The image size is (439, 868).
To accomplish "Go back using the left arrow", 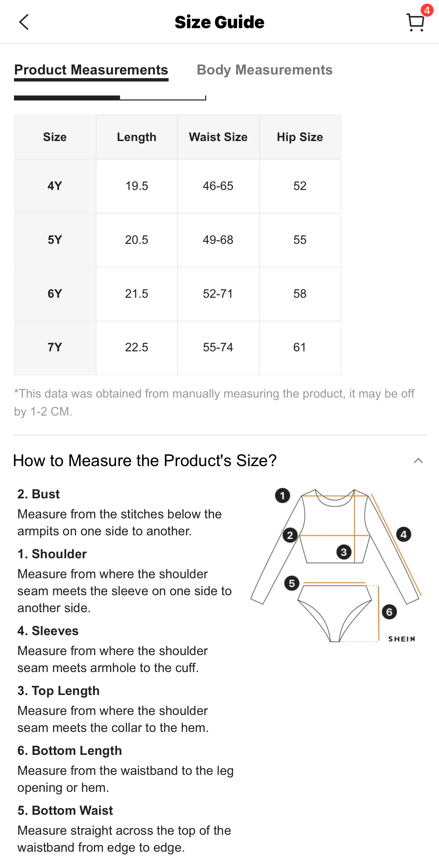I will [x=24, y=22].
